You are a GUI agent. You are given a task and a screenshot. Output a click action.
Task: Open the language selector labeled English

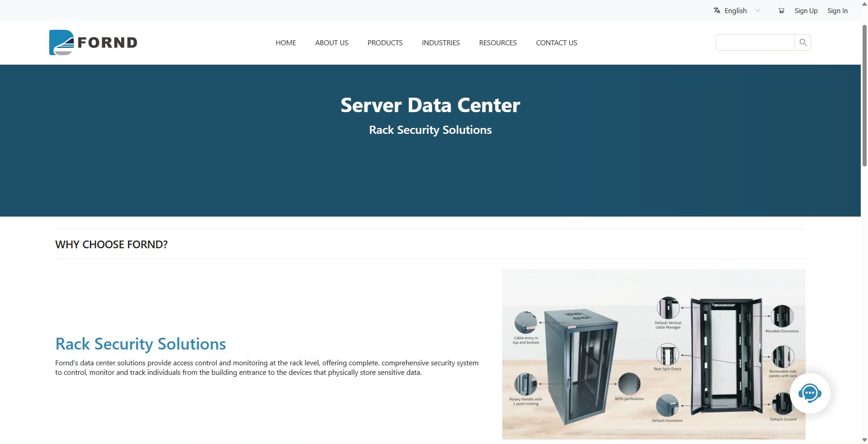coord(736,10)
